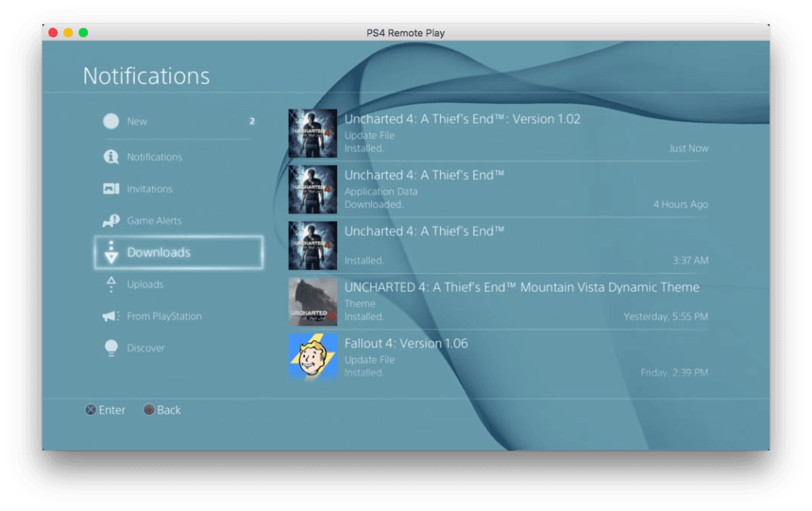The height and width of the screenshot is (511, 812).
Task: Click the Fallout 4 Vault Boy thumbnail
Action: (312, 357)
